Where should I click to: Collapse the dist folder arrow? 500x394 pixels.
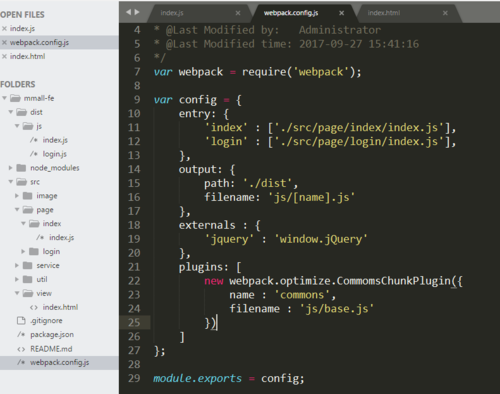pos(11,112)
